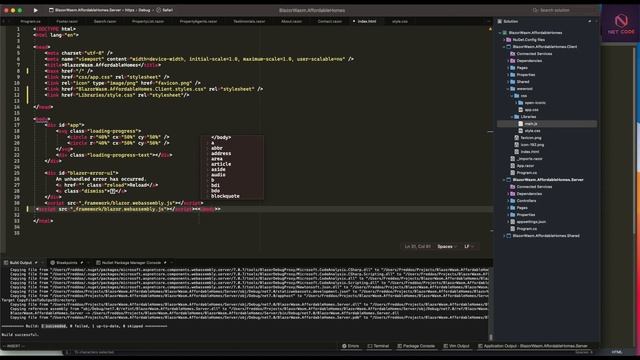Click the Net Code logo thumbnail
Image resolution: width=640 pixels, height=360 pixels.
point(621,23)
